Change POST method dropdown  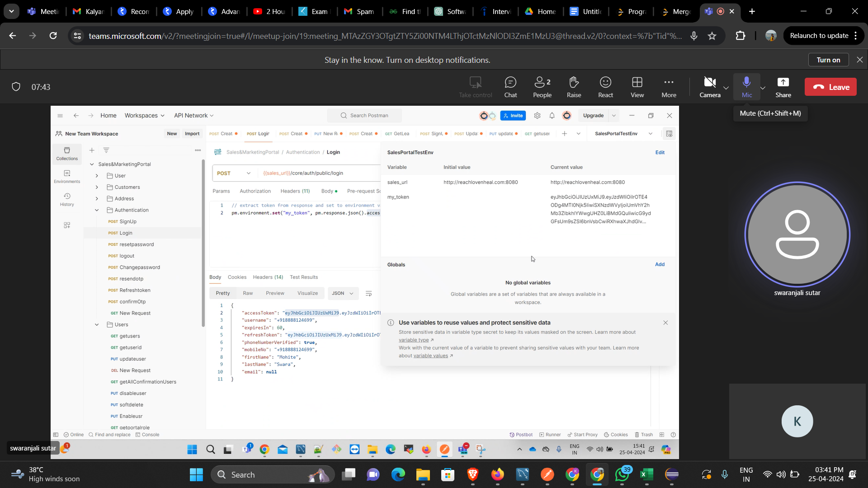point(233,173)
